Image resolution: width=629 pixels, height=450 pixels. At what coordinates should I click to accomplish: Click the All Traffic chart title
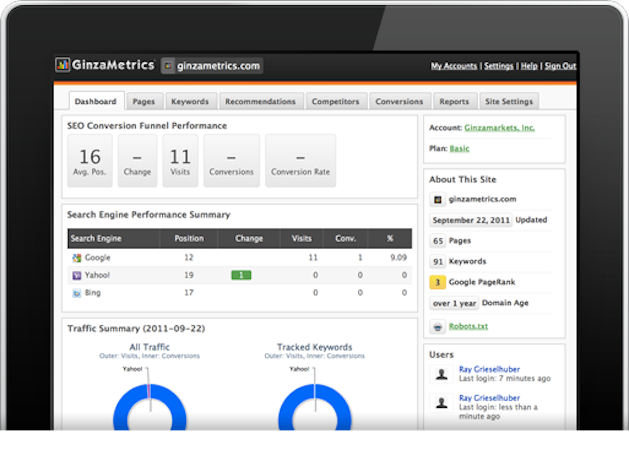150,347
